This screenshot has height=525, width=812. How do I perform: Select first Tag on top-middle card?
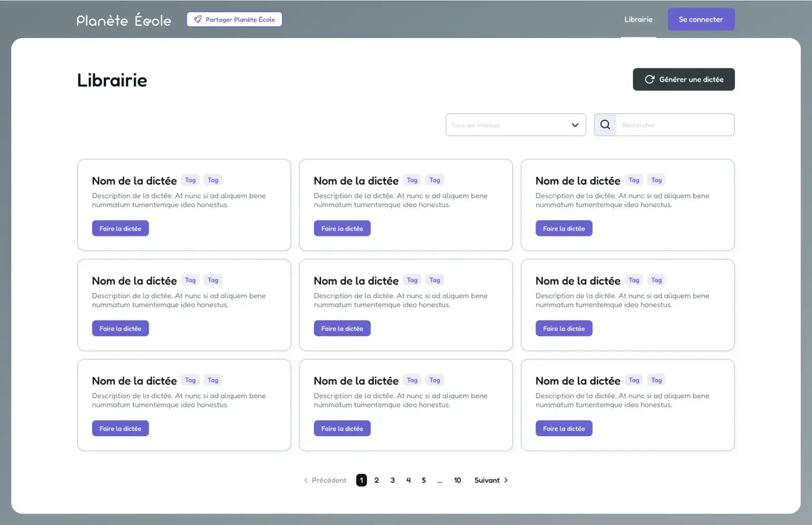click(x=412, y=180)
